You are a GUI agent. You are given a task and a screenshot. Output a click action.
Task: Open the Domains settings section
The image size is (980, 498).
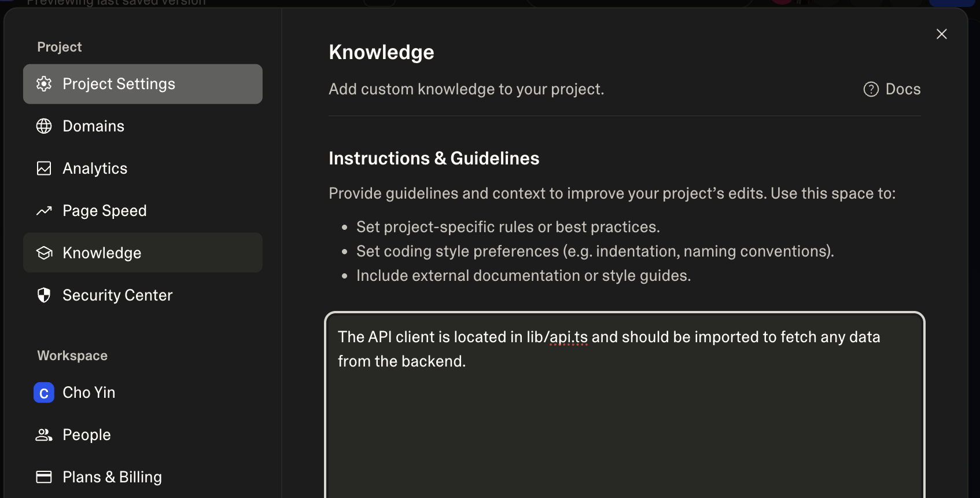pos(93,126)
